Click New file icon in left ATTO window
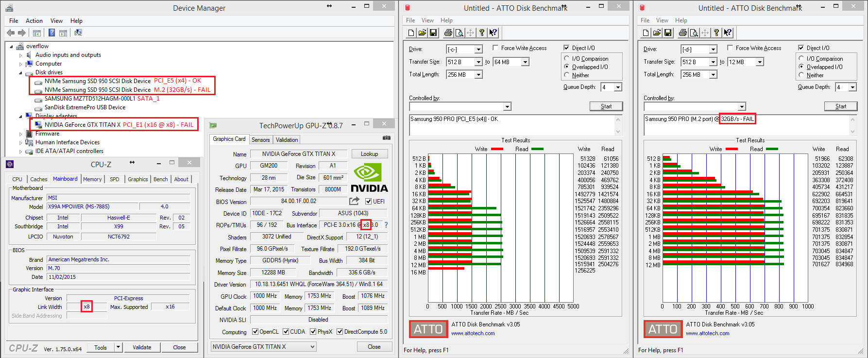The image size is (868, 358). pyautogui.click(x=411, y=33)
